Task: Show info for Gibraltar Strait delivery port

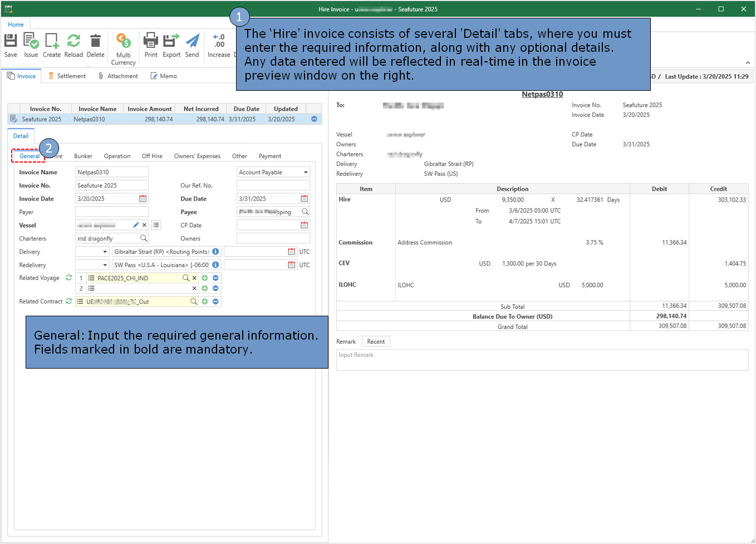Action: pyautogui.click(x=215, y=252)
